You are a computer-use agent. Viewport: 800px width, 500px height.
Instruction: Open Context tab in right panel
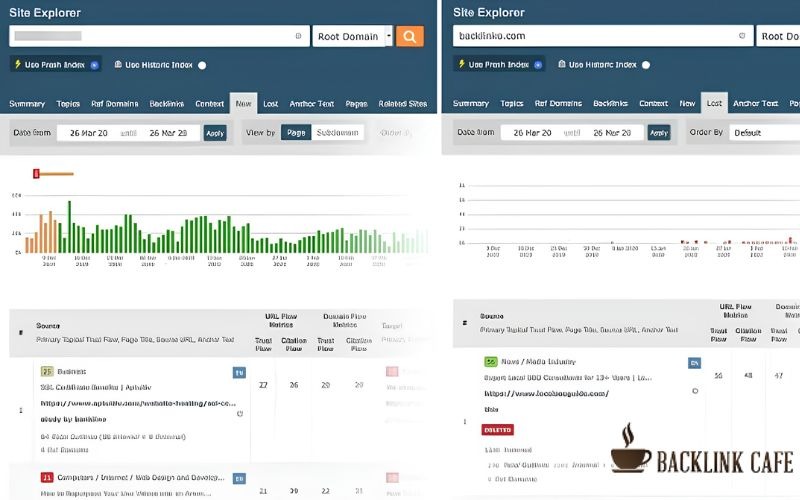(x=653, y=103)
